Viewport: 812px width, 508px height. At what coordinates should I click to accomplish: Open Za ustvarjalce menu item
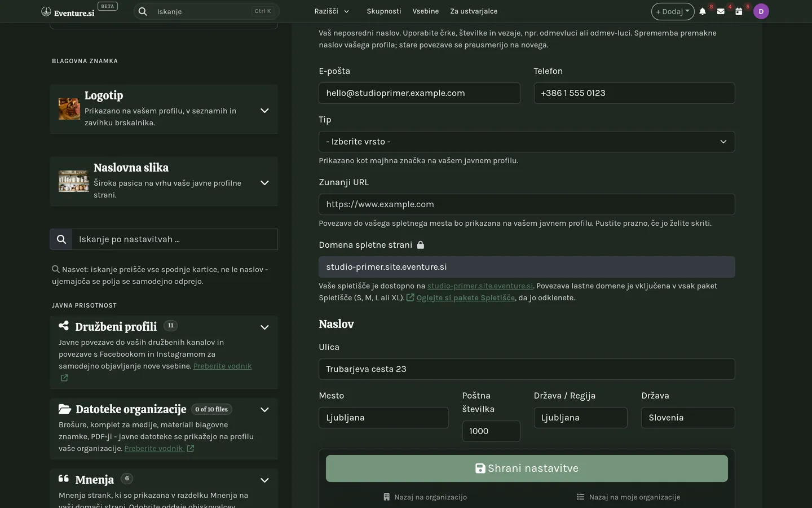pyautogui.click(x=474, y=11)
